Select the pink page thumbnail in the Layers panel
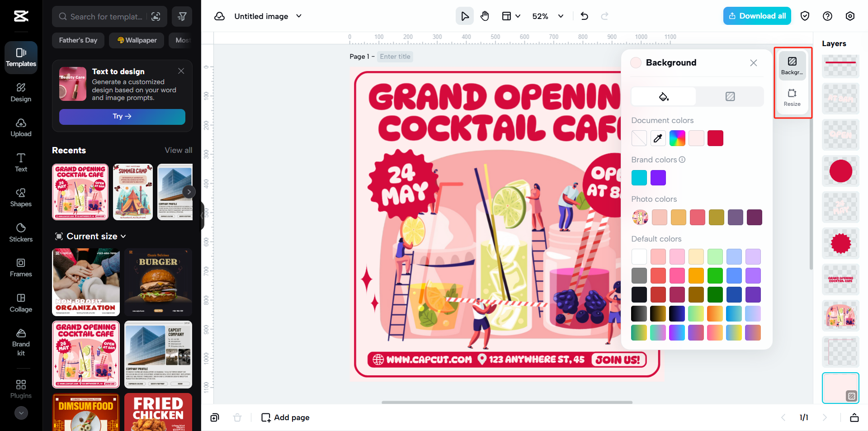Screen dimensions: 868x431 pyautogui.click(x=840, y=388)
